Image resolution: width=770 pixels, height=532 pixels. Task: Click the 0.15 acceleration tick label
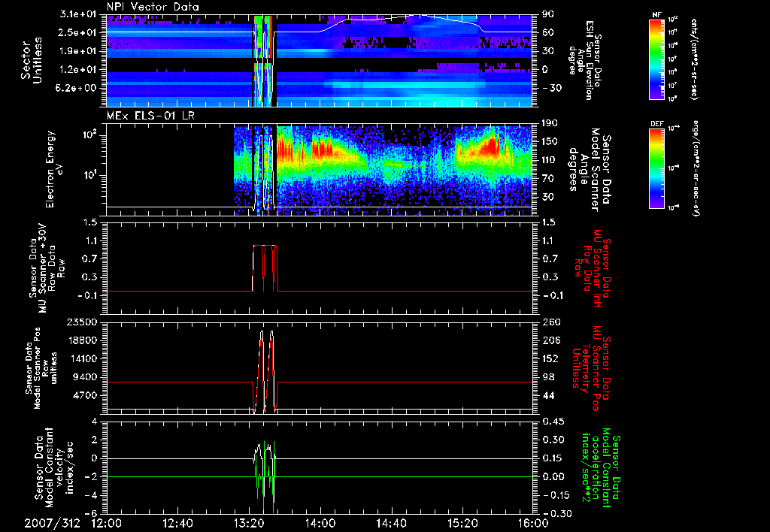click(553, 458)
